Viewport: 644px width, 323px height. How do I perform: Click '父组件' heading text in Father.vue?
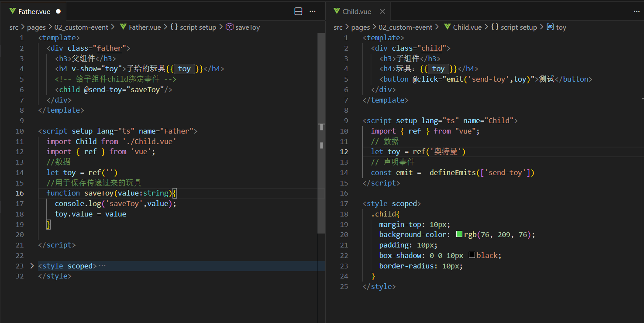[83, 58]
